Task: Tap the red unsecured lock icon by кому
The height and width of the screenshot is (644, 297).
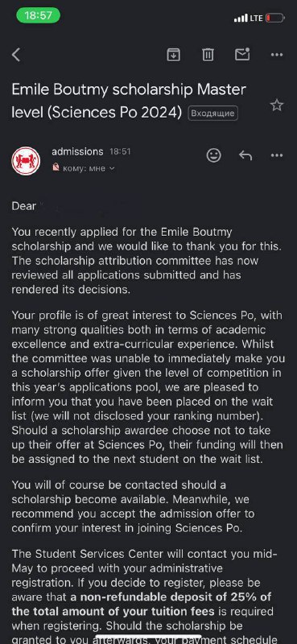Action: pos(56,167)
